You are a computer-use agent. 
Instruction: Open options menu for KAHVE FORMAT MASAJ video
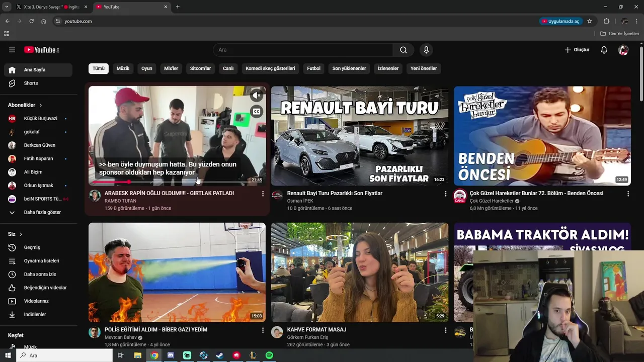pyautogui.click(x=445, y=330)
